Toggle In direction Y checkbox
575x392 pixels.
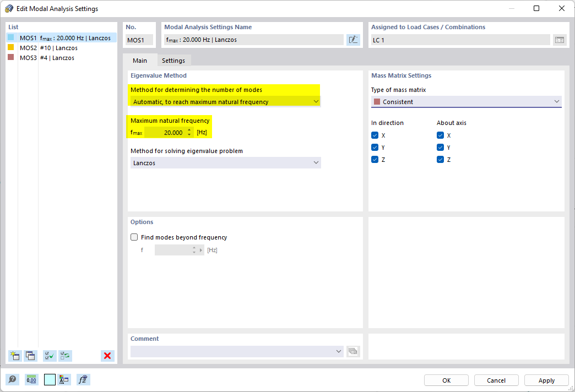375,148
